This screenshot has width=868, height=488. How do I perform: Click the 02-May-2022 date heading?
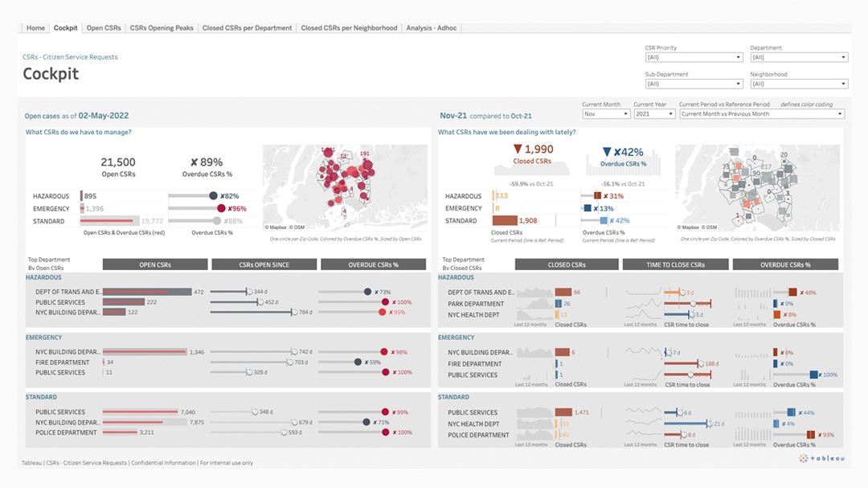click(104, 115)
